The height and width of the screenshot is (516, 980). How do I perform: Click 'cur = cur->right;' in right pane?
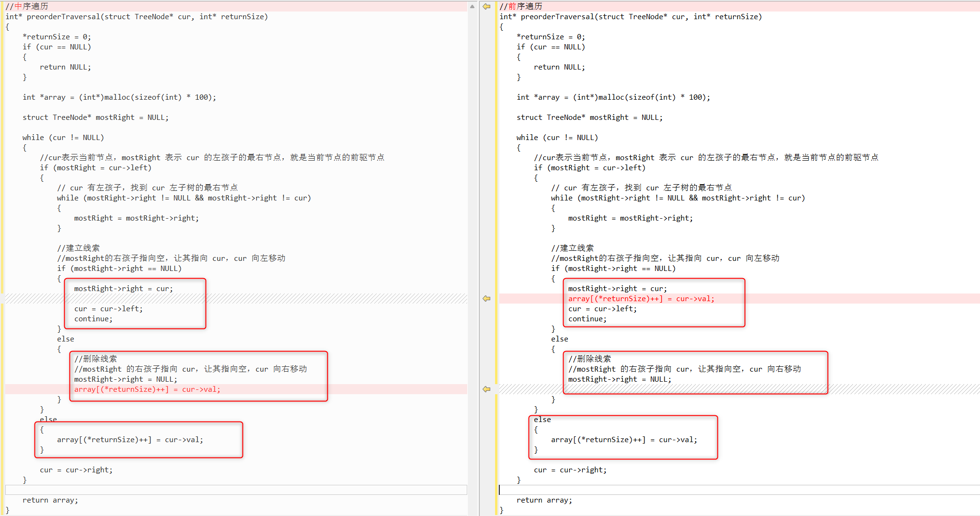[x=570, y=470]
